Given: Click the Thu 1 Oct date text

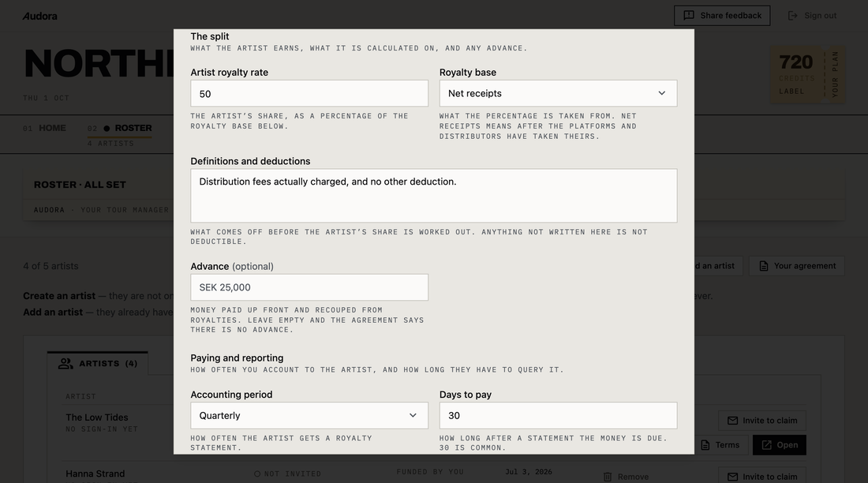Looking at the screenshot, I should click(46, 98).
